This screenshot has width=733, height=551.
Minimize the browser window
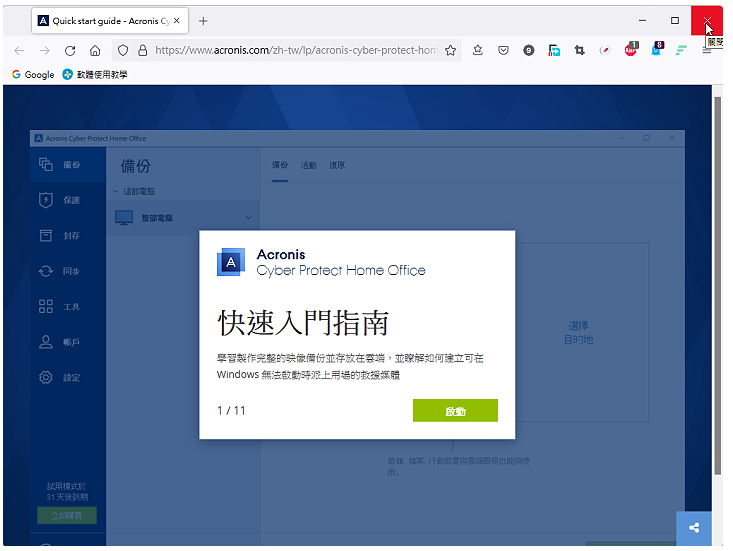click(643, 21)
